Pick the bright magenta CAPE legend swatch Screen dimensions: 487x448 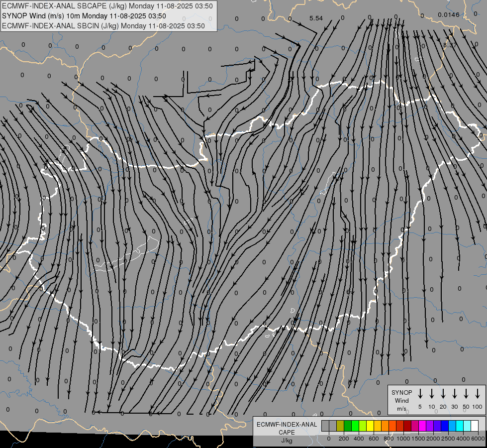point(422,426)
